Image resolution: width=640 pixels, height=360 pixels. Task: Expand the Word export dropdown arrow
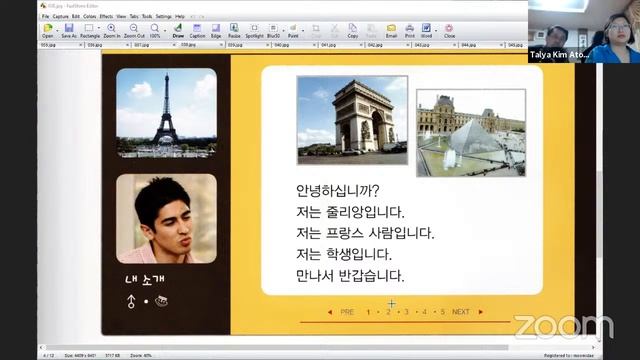pos(436,31)
